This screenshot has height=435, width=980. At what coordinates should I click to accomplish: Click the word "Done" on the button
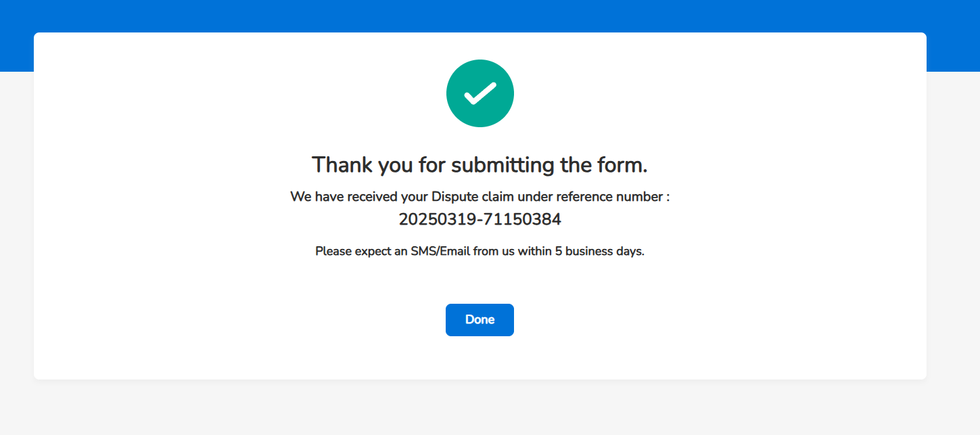pos(480,320)
